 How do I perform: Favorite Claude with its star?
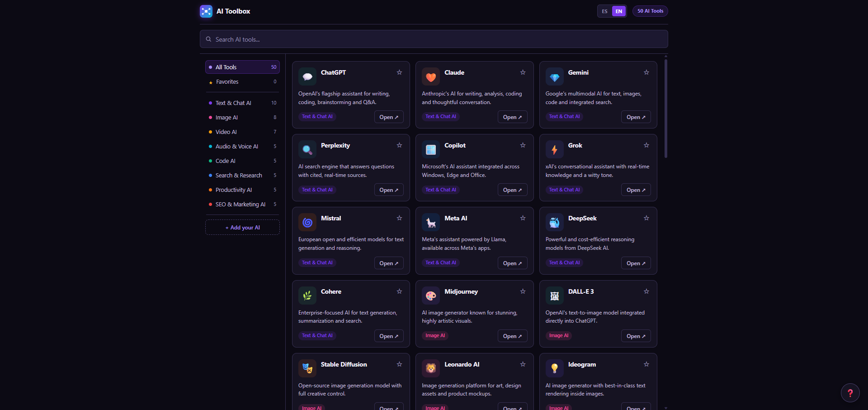pyautogui.click(x=523, y=72)
